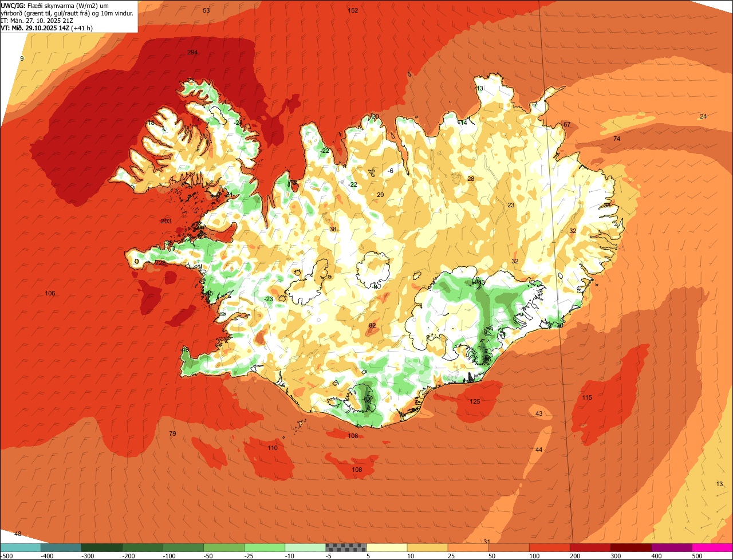
Task: Click the map value 82
Action: coord(372,325)
